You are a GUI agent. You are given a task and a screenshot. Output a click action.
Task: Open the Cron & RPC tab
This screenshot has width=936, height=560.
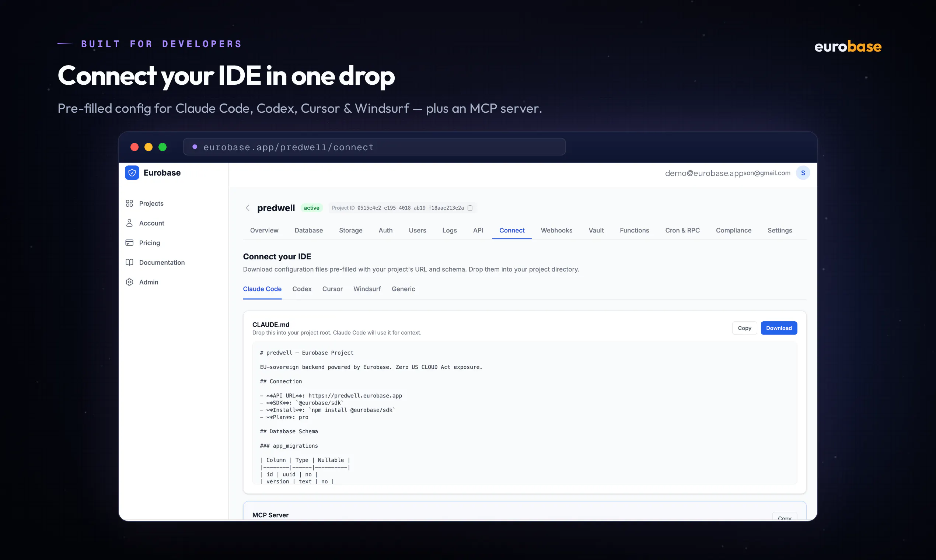[x=682, y=230]
